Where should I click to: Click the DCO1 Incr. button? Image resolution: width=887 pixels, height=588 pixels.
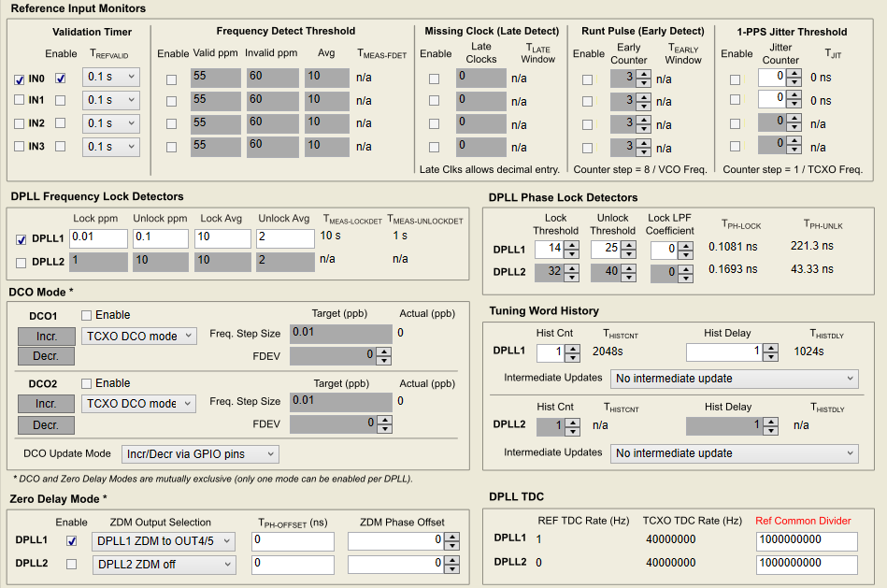tap(46, 336)
